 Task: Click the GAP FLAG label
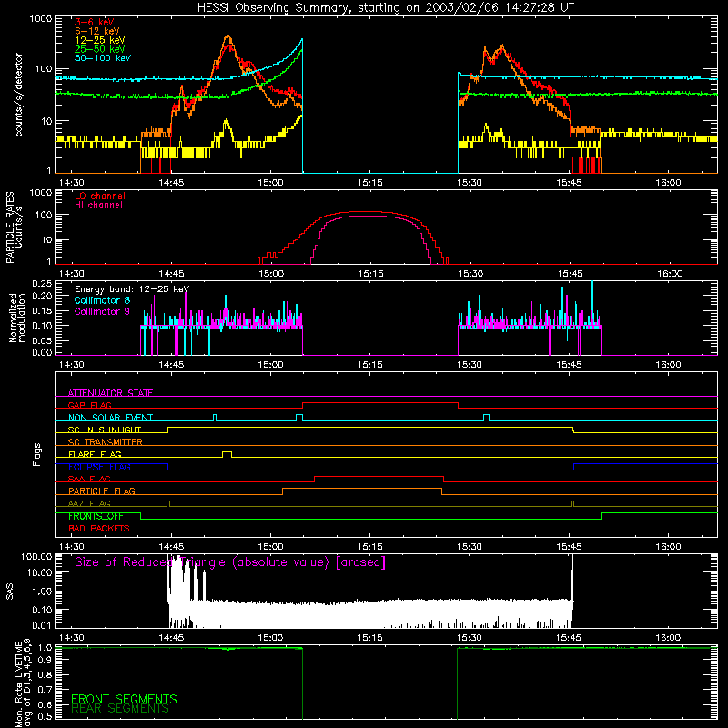pos(90,405)
